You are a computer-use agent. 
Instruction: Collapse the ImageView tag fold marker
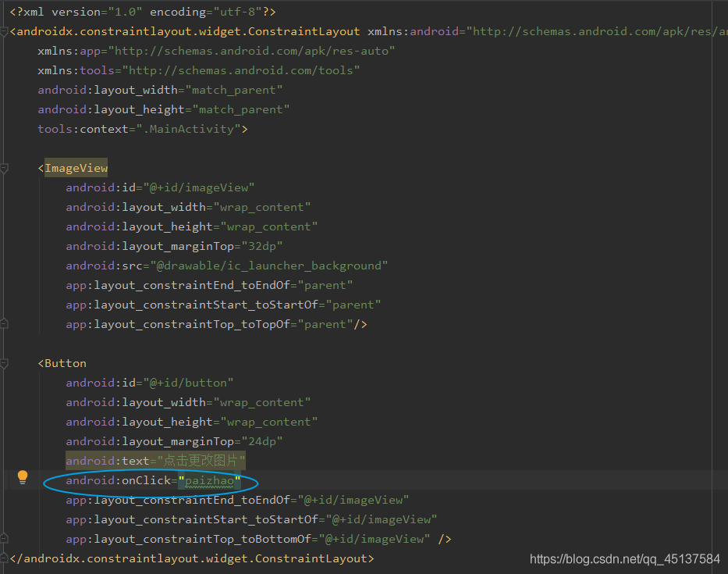click(x=4, y=168)
